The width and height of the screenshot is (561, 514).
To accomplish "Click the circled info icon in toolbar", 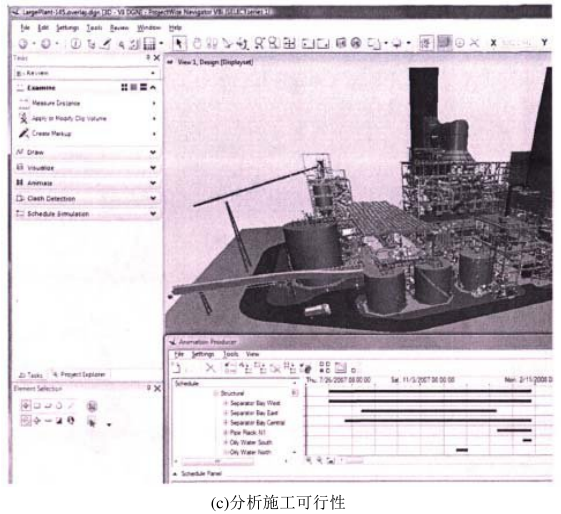I will pyautogui.click(x=75, y=44).
